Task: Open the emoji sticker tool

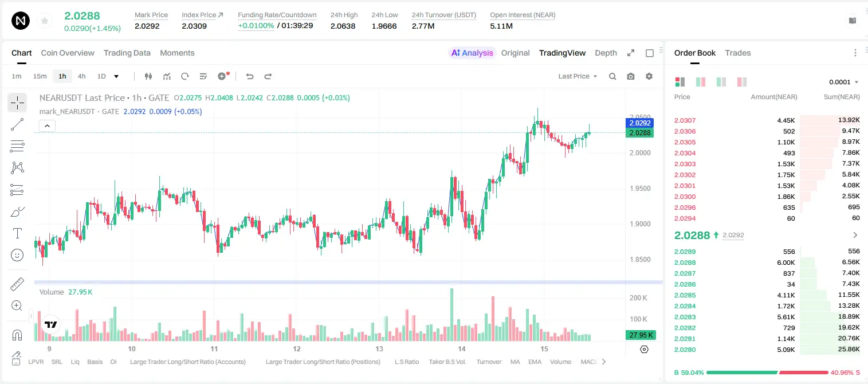Action: [x=17, y=255]
